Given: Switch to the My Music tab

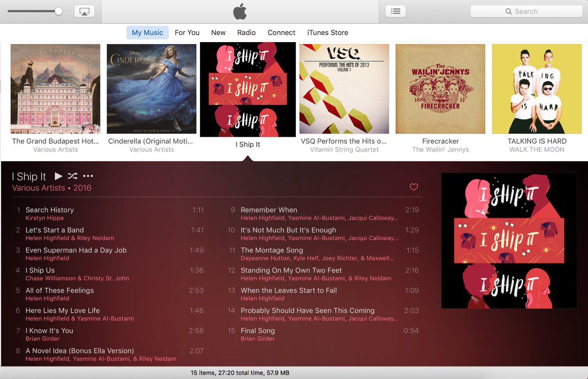Looking at the screenshot, I should point(147,32).
